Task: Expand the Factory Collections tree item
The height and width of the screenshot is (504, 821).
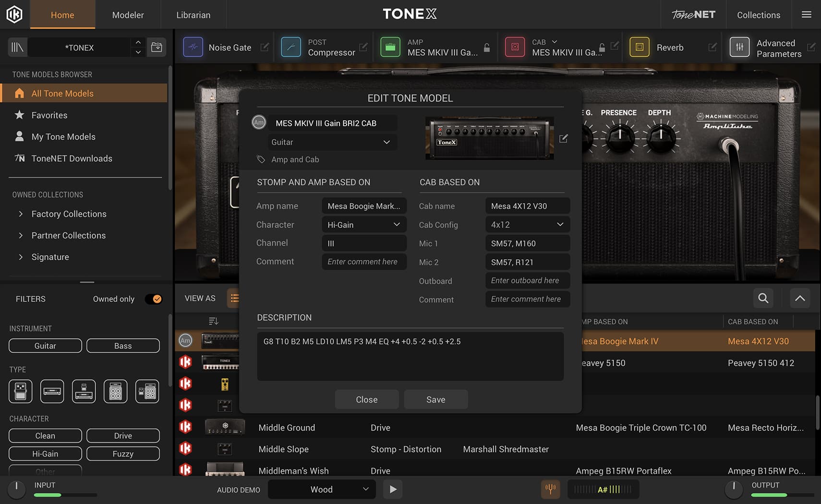Action: [21, 214]
